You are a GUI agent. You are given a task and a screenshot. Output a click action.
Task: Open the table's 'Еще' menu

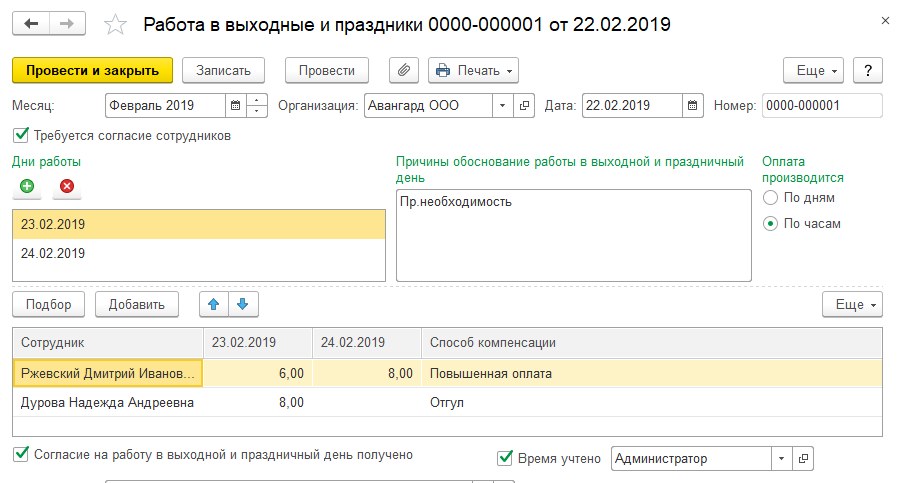coord(852,304)
